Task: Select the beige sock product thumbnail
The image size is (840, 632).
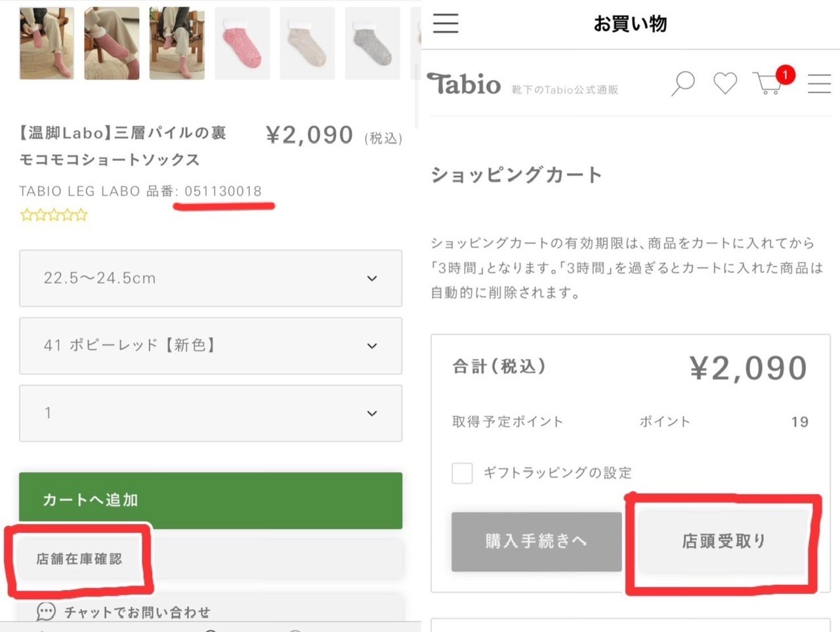Action: coord(307,43)
